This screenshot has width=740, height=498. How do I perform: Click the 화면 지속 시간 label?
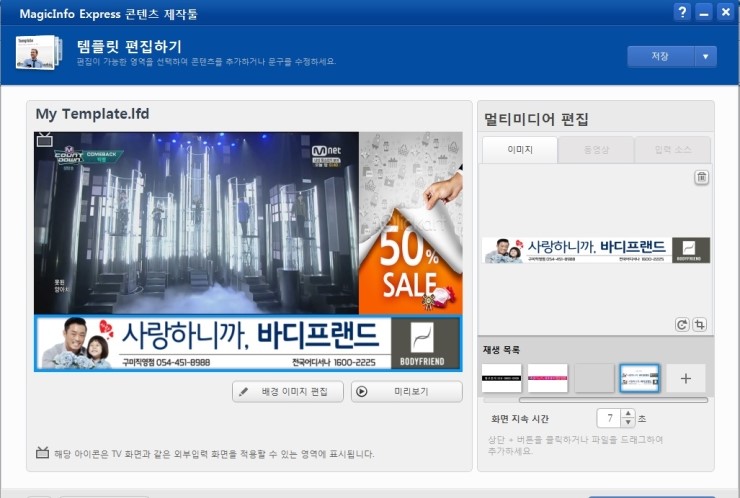[x=520, y=419]
